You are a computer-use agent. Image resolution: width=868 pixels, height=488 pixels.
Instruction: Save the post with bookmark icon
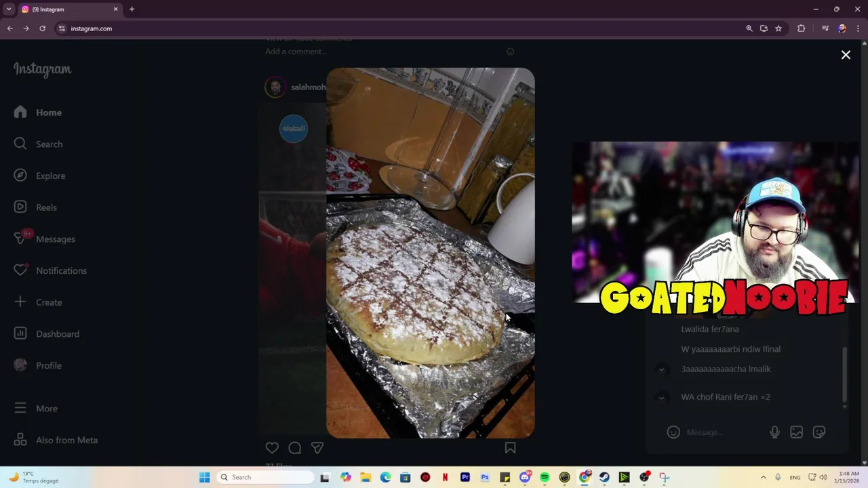click(x=510, y=447)
